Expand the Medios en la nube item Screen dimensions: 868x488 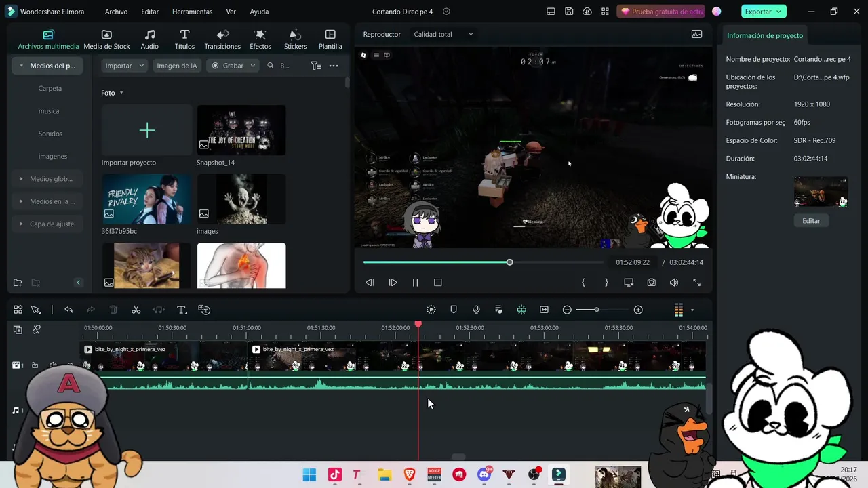pyautogui.click(x=22, y=201)
